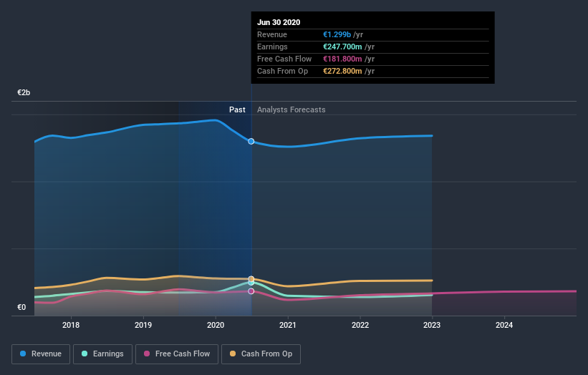Click the Jun 30 2020 tooltip date
The height and width of the screenshot is (375, 588).
click(279, 22)
